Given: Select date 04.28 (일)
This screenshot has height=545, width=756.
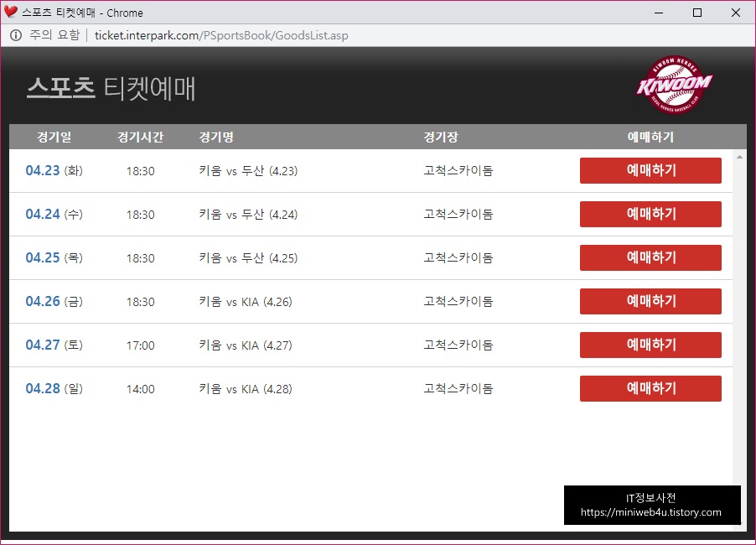Looking at the screenshot, I should tap(54, 389).
